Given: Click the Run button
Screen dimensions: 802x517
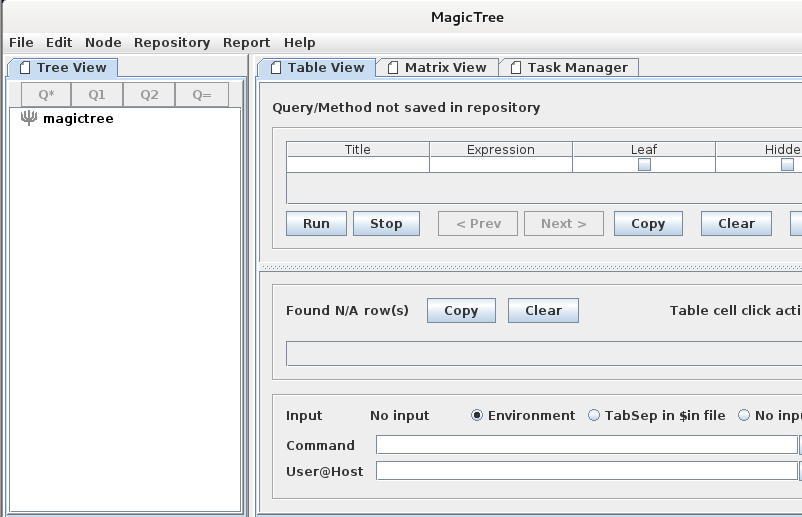Looking at the screenshot, I should pyautogui.click(x=316, y=223).
